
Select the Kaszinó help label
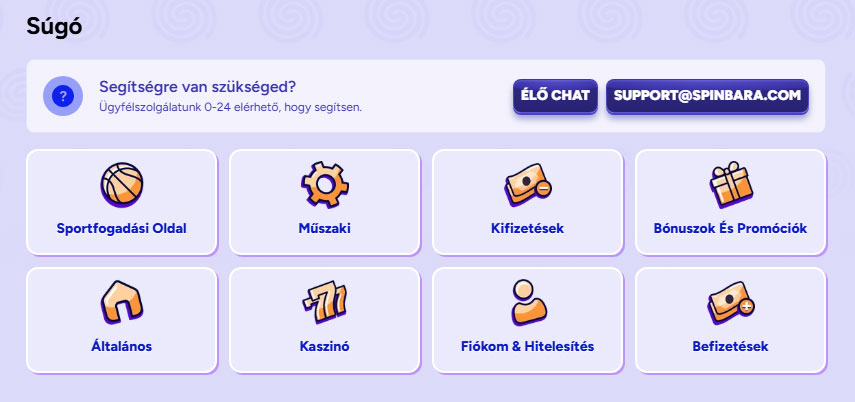[324, 347]
